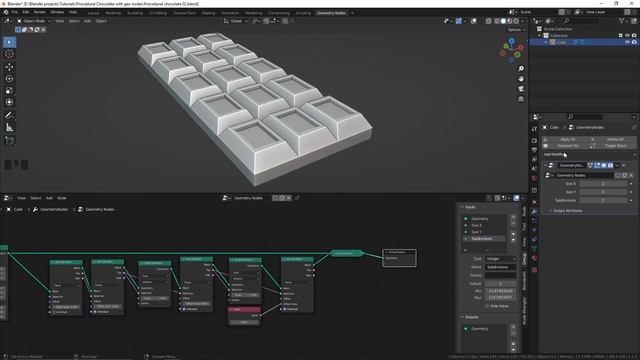Open the Tool properties tab
The height and width of the screenshot is (360, 640).
pos(534,129)
